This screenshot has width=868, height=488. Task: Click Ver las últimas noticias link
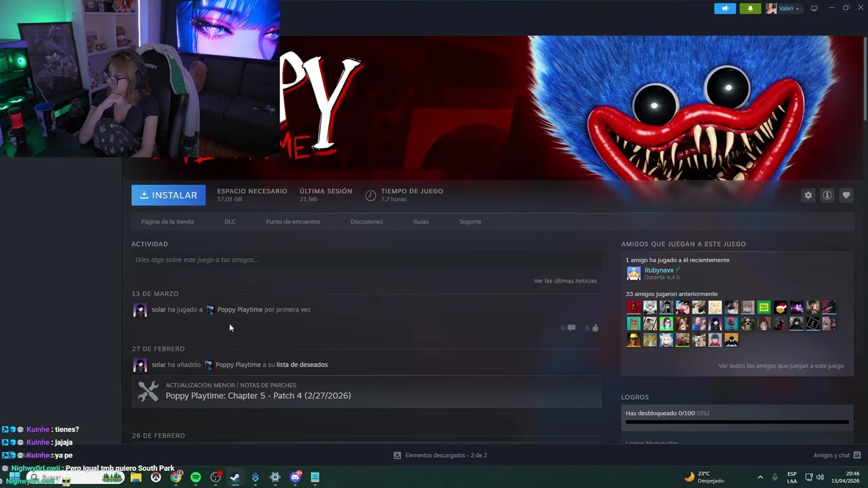click(565, 281)
